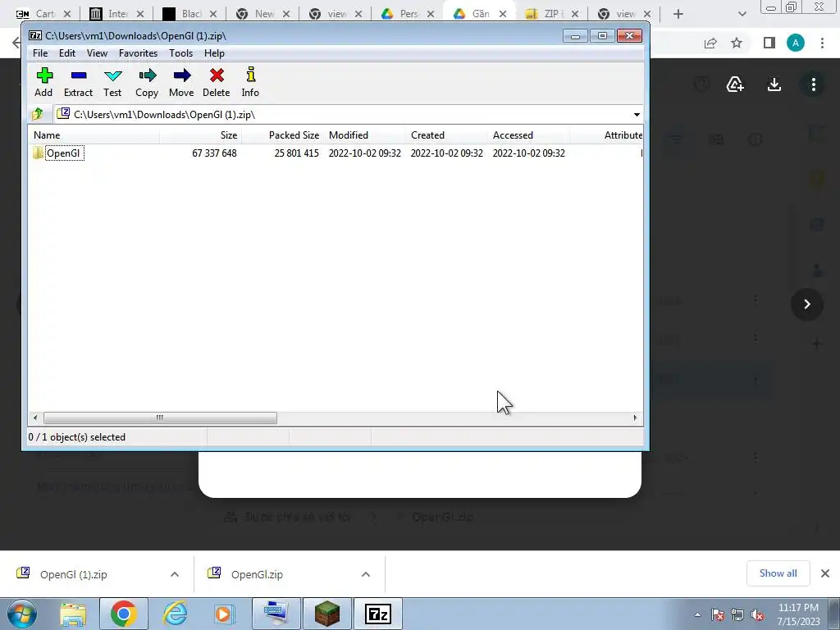Expand Chrome tab search dropdown
Screen dimensions: 840x630
[742, 14]
